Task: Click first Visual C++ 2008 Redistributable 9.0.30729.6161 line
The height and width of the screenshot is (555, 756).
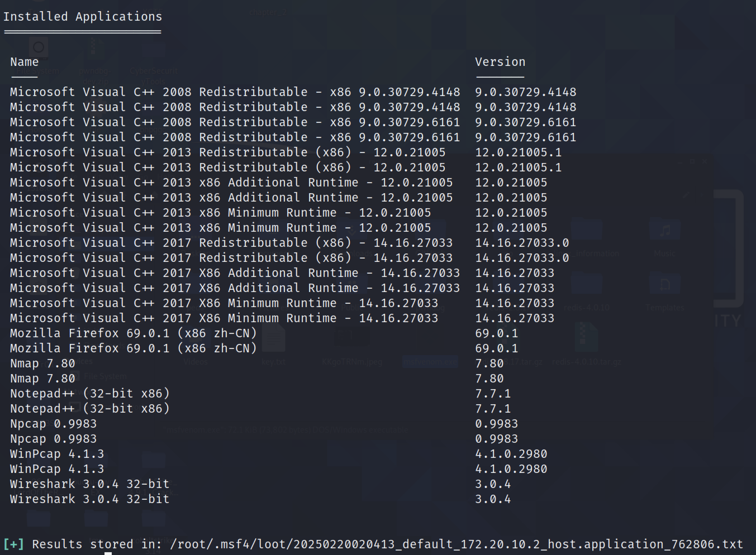Action: [235, 122]
